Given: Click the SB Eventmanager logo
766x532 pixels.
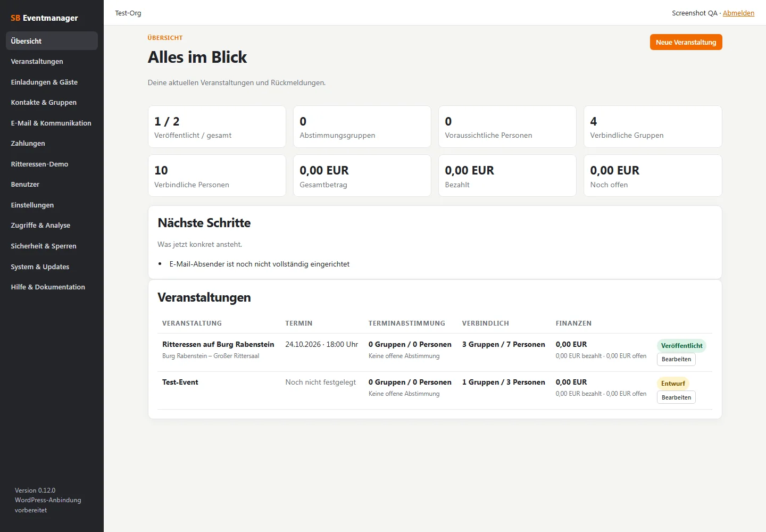Looking at the screenshot, I should point(44,18).
